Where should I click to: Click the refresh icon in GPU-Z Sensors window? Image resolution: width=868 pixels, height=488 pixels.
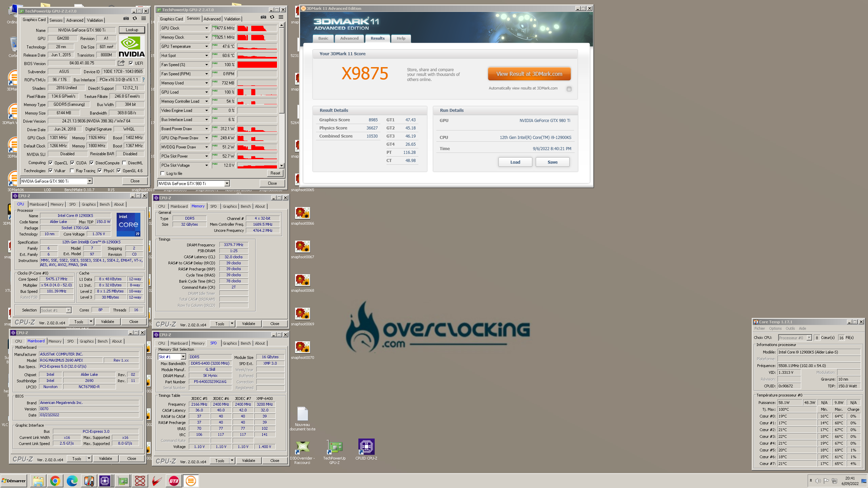pos(272,17)
